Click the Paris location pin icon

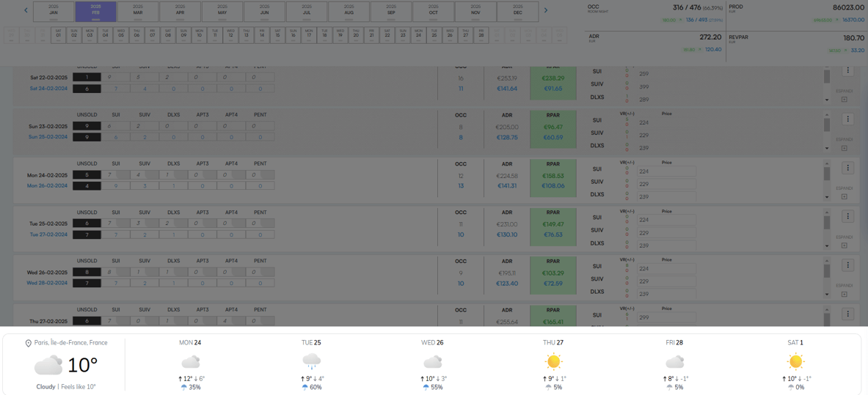pos(29,343)
